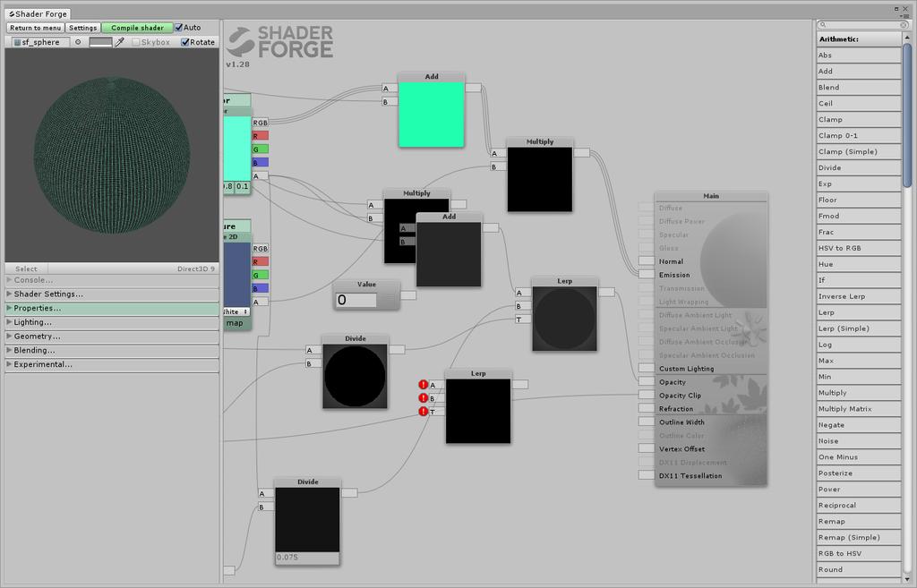Viewport: 917px width, 588px height.
Task: Choose One Minus from the node list
Action: (859, 457)
